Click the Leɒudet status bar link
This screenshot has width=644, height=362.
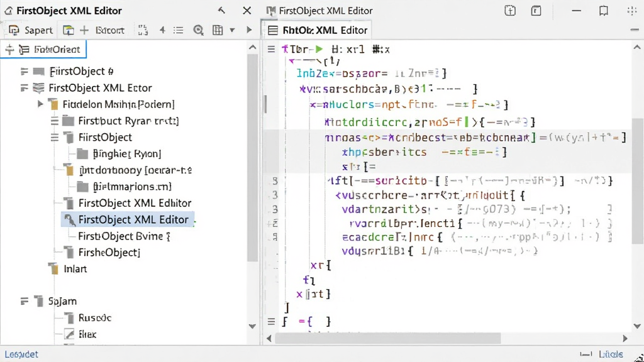(21, 354)
